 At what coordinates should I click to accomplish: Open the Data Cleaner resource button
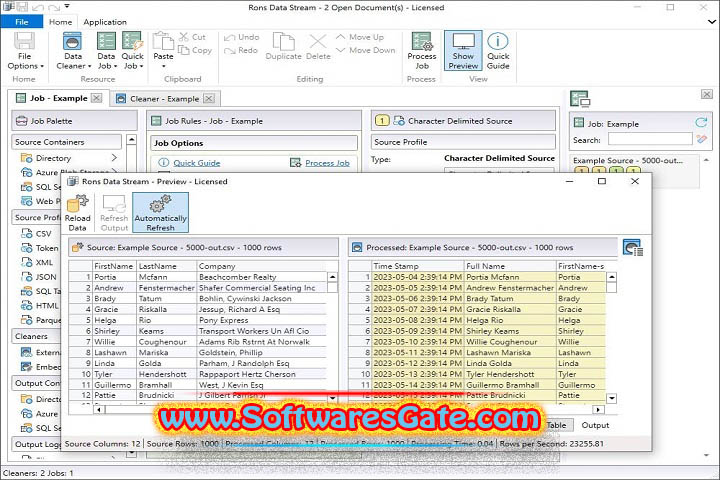coord(73,51)
